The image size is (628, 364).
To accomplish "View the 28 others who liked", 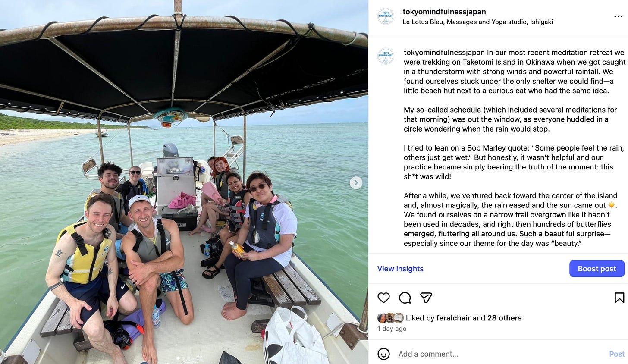I will (504, 318).
